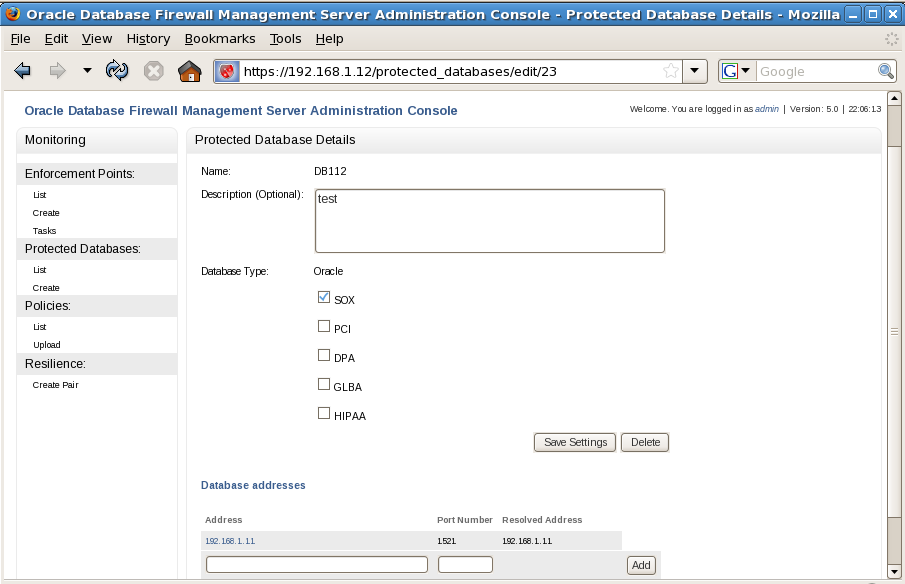
Task: Click the bookmark star in address bar
Action: pyautogui.click(x=671, y=71)
